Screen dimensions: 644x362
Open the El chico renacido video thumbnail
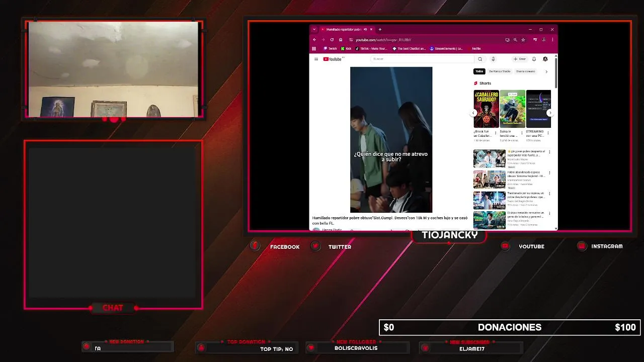[x=489, y=220]
